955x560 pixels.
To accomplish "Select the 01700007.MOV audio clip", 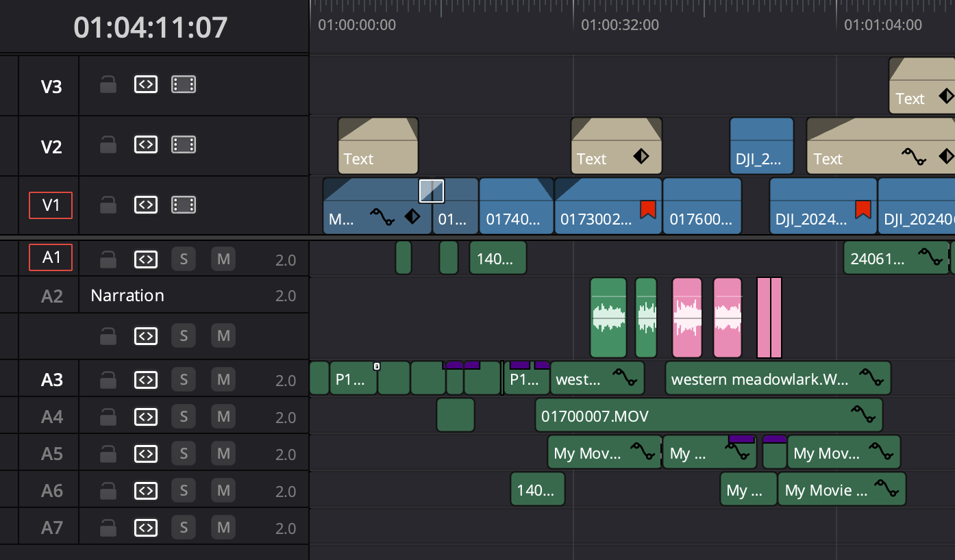I will click(x=709, y=415).
